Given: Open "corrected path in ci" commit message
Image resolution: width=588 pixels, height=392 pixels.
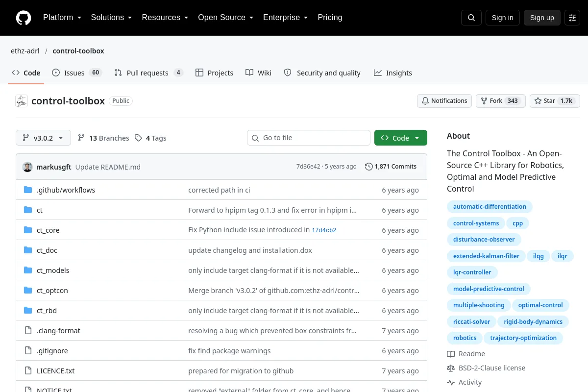Looking at the screenshot, I should 219,190.
